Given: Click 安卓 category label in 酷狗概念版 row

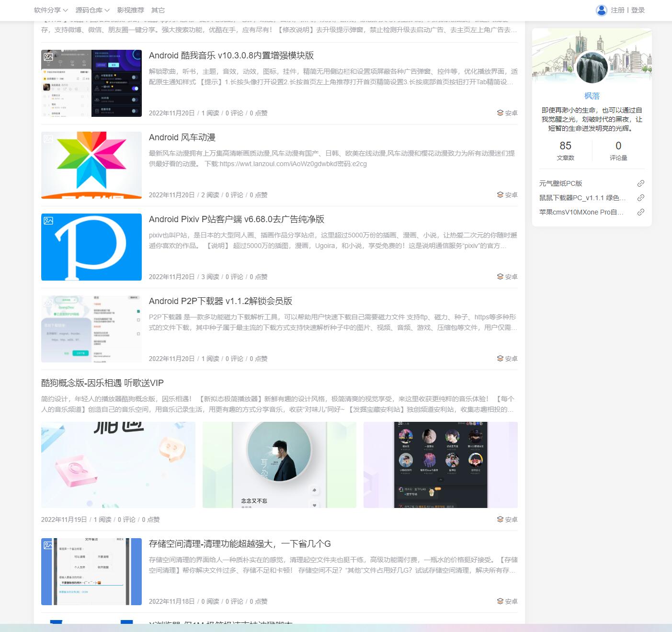Looking at the screenshot, I should (x=511, y=519).
